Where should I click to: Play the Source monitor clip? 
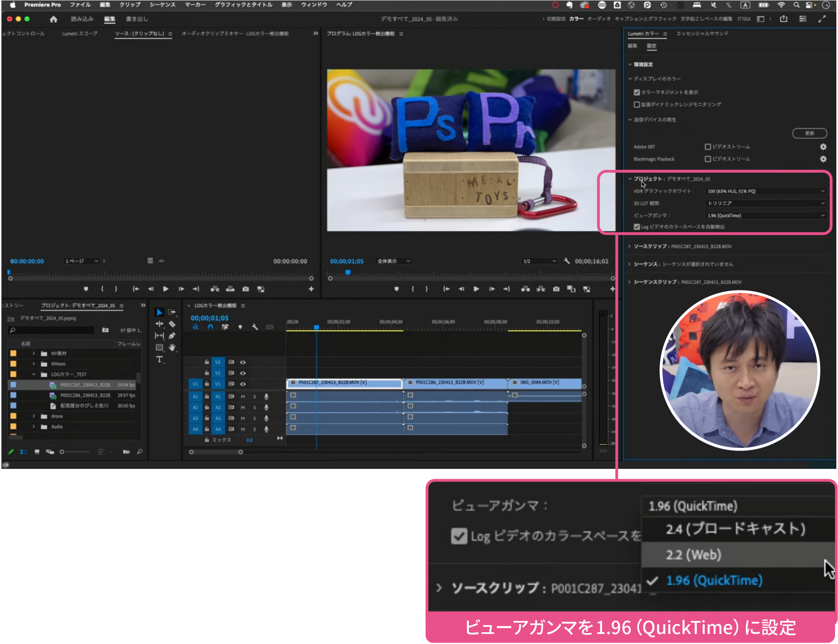(166, 289)
